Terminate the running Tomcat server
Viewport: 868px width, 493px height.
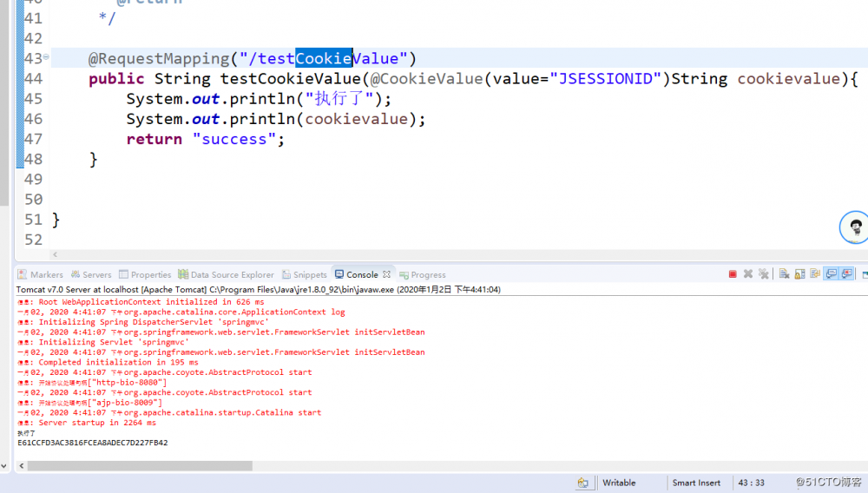tap(733, 274)
